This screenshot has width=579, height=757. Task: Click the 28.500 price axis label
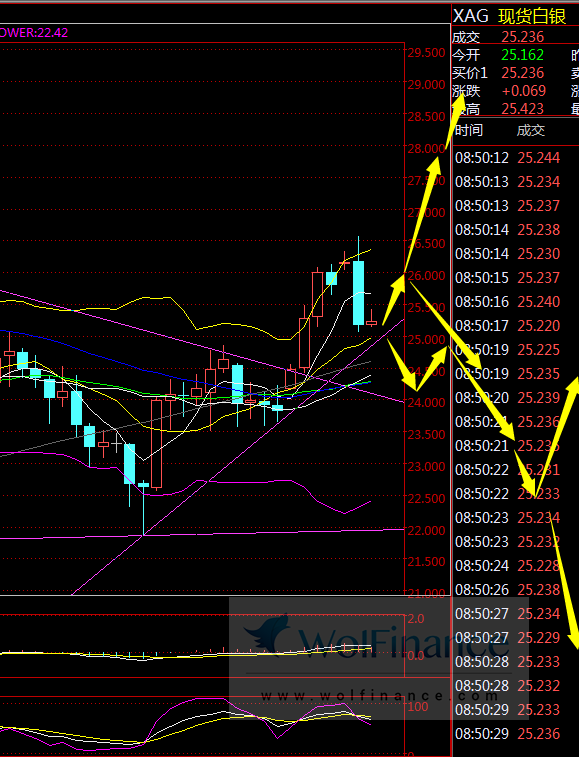[426, 116]
